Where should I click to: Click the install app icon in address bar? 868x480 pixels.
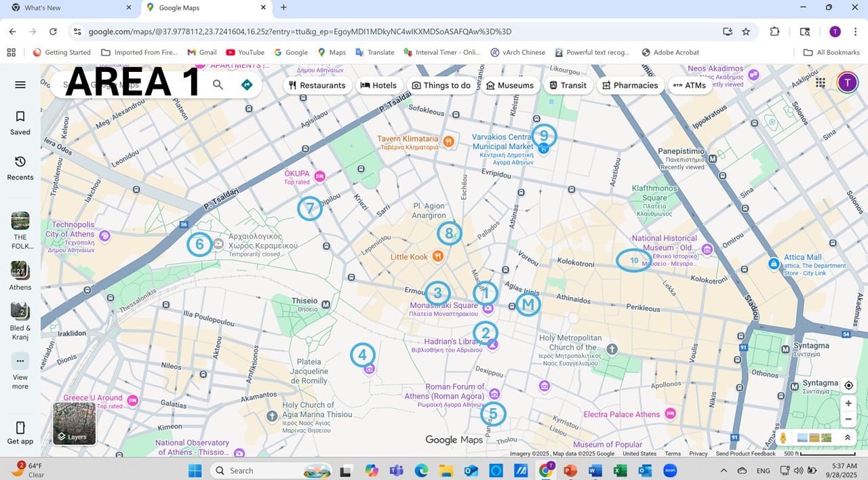(x=728, y=31)
